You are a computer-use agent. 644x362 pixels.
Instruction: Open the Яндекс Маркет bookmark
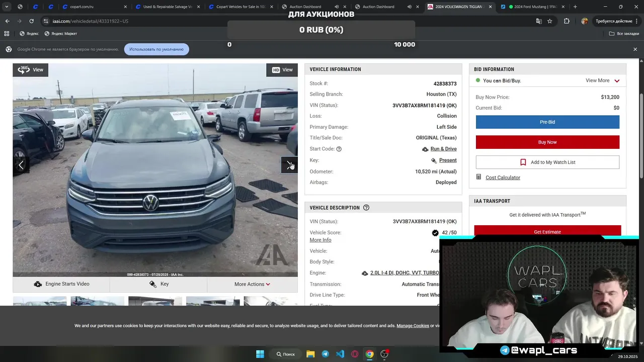click(60, 34)
